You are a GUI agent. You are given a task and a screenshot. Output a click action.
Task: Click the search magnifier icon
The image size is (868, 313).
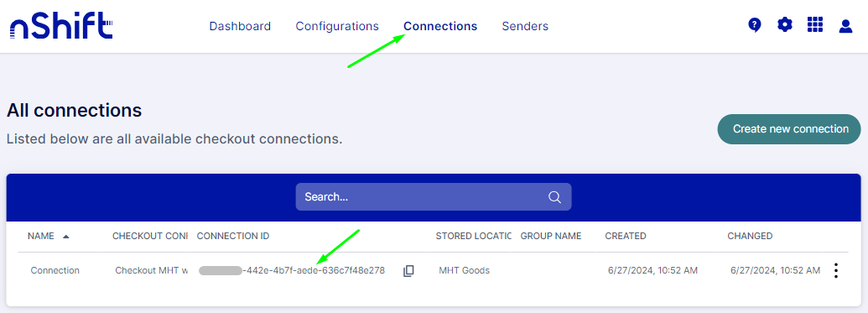pyautogui.click(x=554, y=196)
